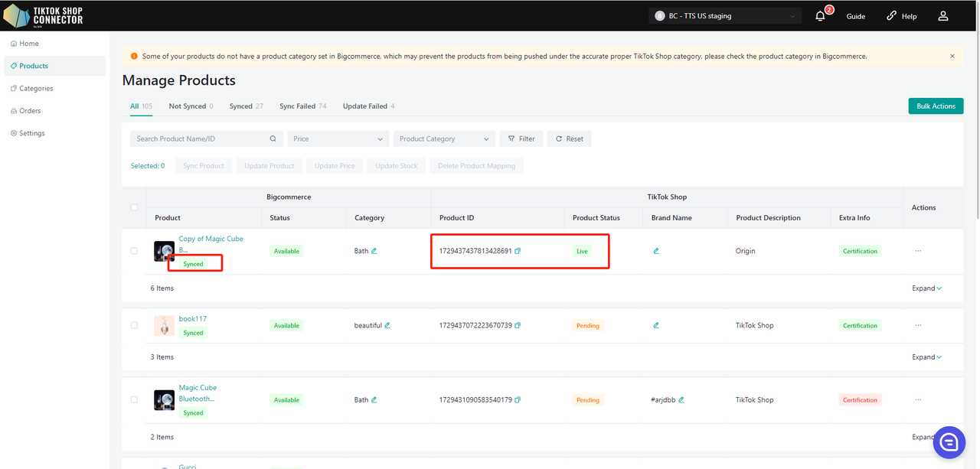Check the Copy of Magic Cube row
The image size is (980, 469).
click(x=135, y=251)
